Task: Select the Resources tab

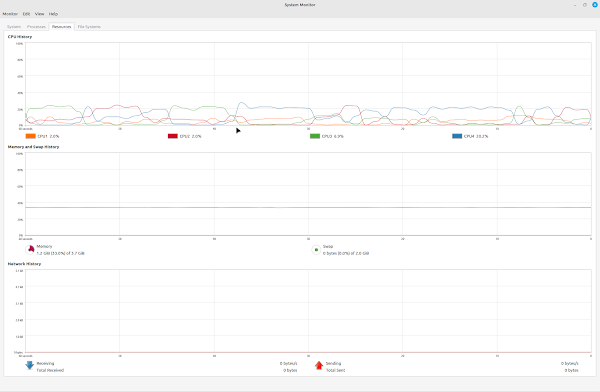Action: 62,27
